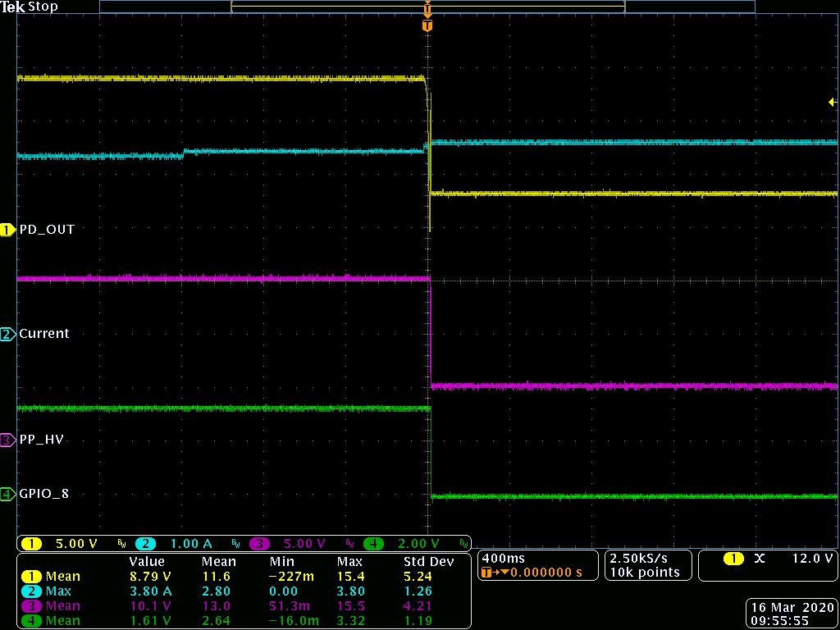The height and width of the screenshot is (630, 840).
Task: Select the channel 1 ground marker beside PD_OUT
Action: click(x=8, y=231)
